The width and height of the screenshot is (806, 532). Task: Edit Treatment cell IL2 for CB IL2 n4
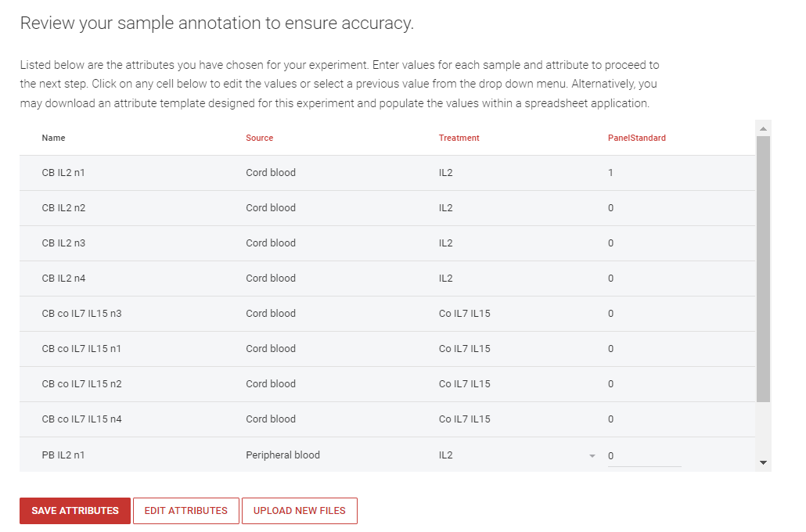(x=446, y=278)
